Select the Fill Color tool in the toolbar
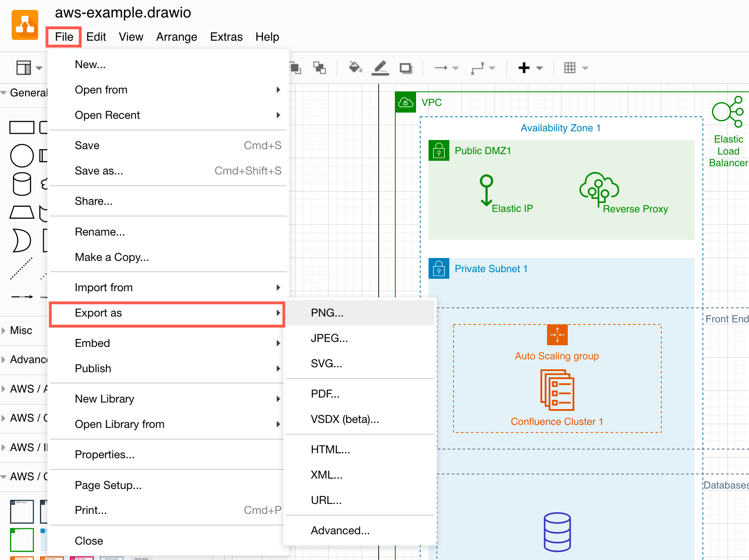The width and height of the screenshot is (749, 560). [355, 68]
